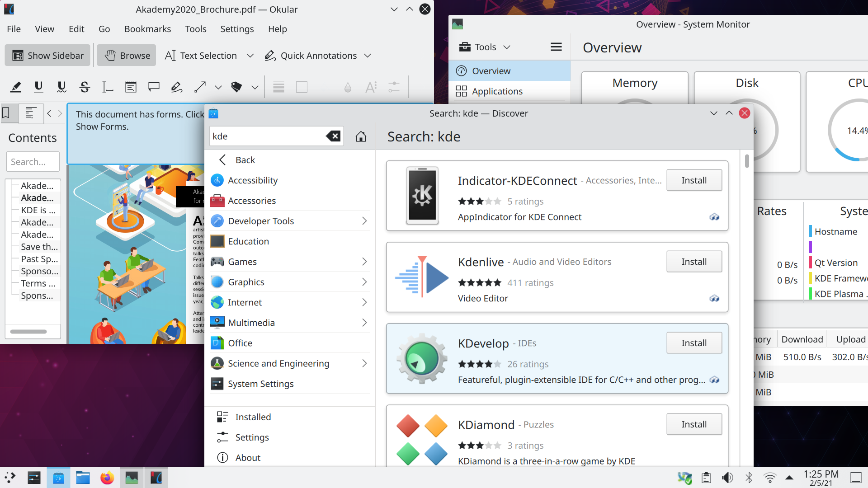
Task: Show hidden system tray icons
Action: (x=789, y=478)
